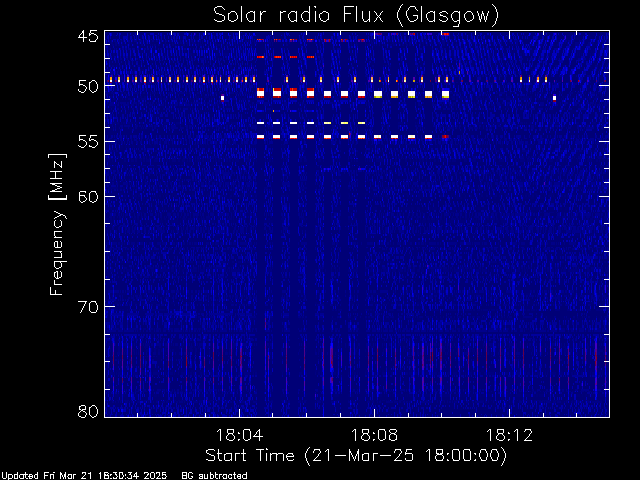Viewport: 640px width, 480px height.
Task: Click the '18:12' time tick label
Action: point(509,435)
